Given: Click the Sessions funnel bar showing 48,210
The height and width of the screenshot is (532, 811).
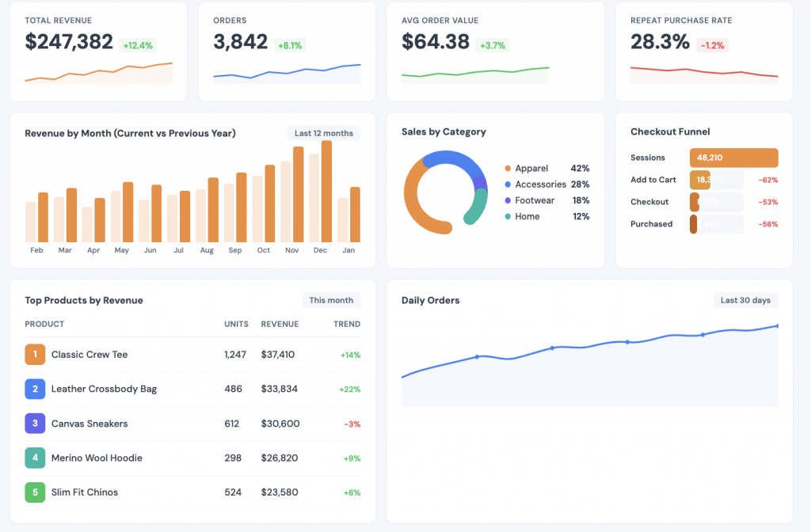Looking at the screenshot, I should pos(733,158).
